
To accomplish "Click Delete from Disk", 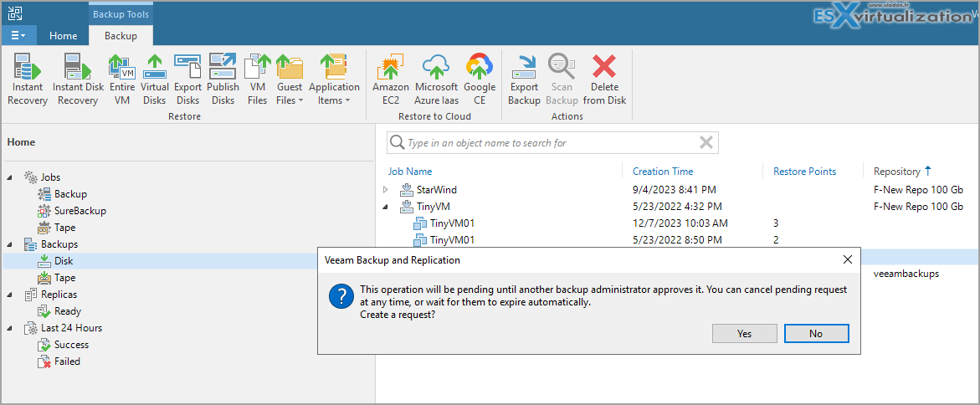I will 604,79.
